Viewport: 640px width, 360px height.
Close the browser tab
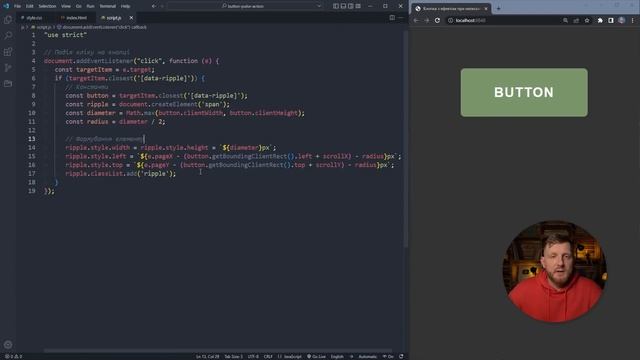click(486, 9)
